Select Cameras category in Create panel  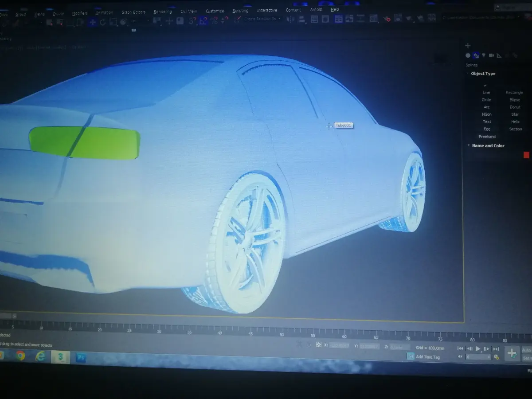click(x=492, y=55)
